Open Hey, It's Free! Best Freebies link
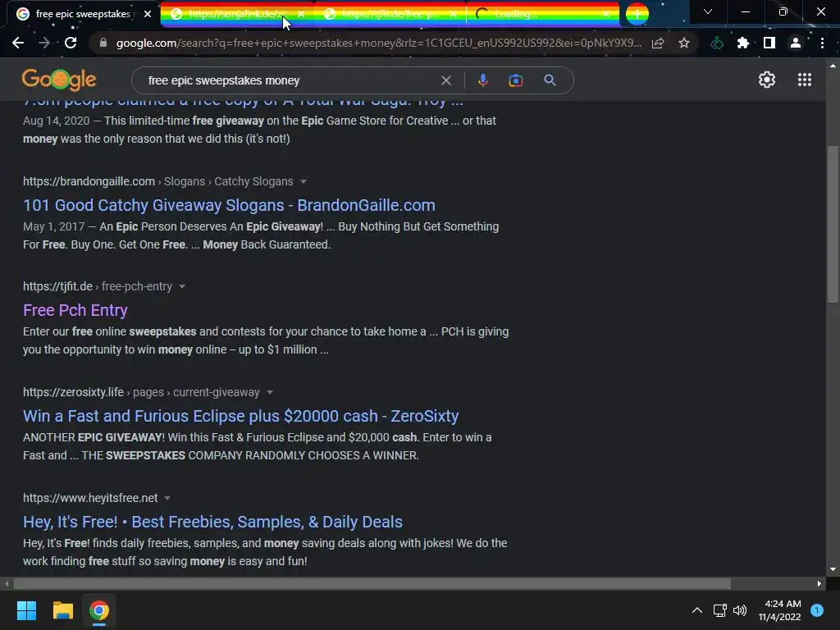The width and height of the screenshot is (840, 630). click(212, 522)
